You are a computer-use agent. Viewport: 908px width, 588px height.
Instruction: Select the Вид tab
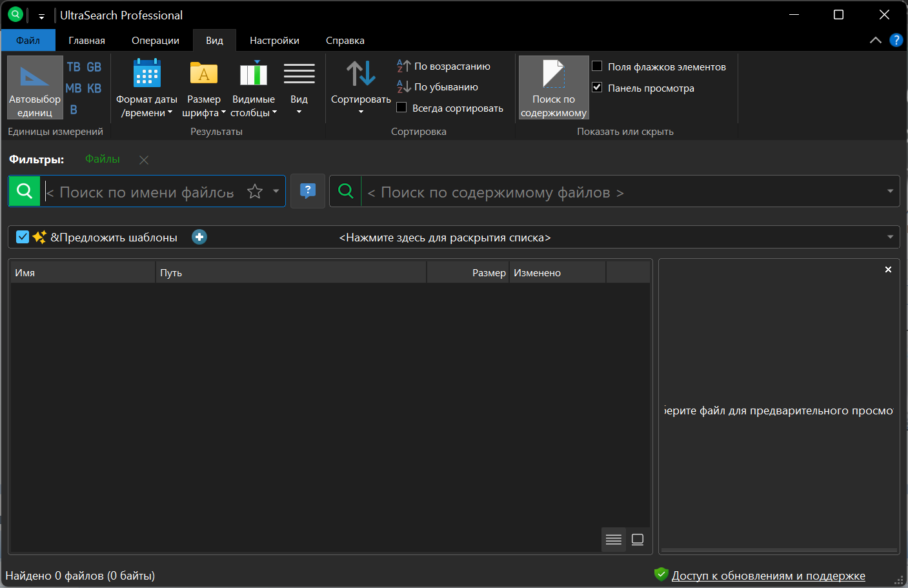[214, 40]
